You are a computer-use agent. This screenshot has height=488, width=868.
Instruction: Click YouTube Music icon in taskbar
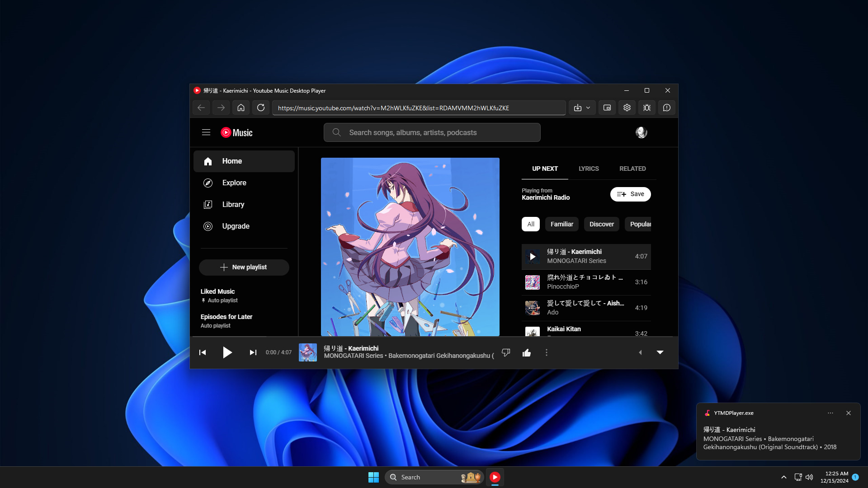click(x=495, y=477)
